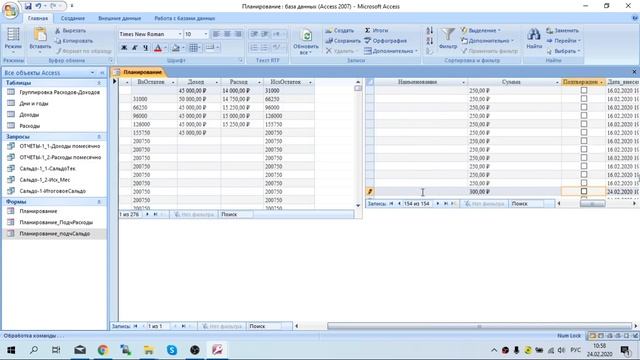
Task: Tick the fifth Подтверждение checkbox in the column
Action: pyautogui.click(x=584, y=124)
